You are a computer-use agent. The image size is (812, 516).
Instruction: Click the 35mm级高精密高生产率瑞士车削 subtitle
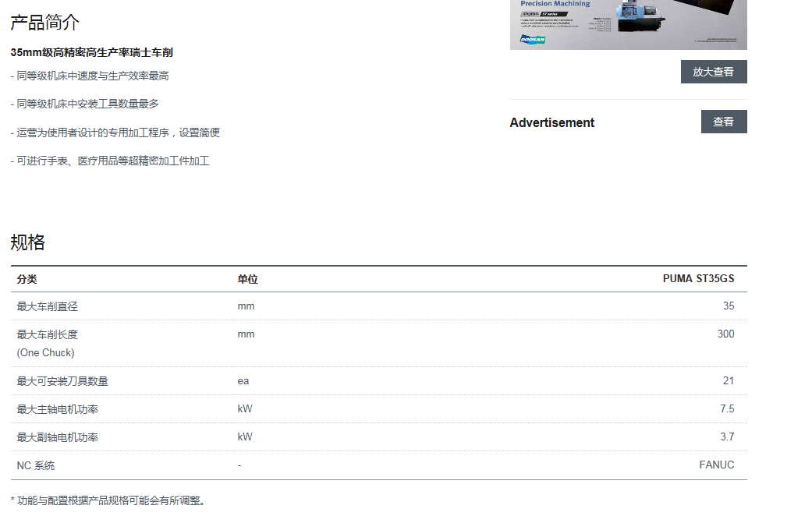[91, 52]
